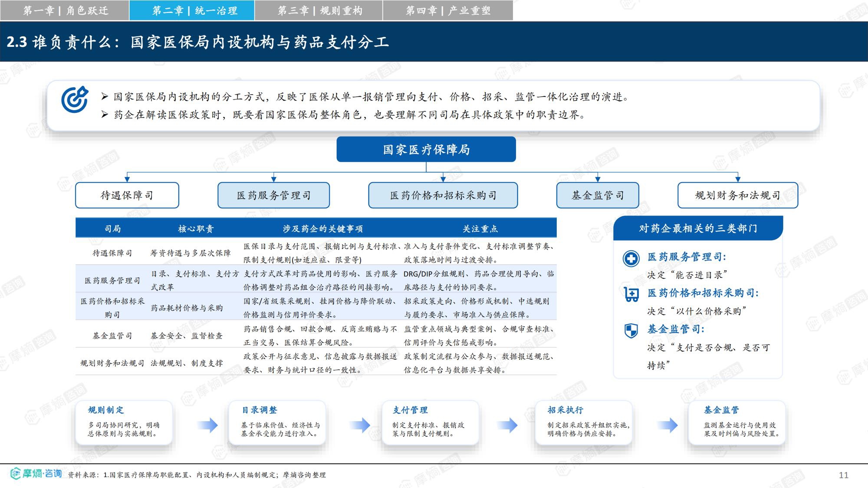Click the DRG/DIP分组规则 focus cell
The image size is (868, 488).
[x=479, y=280]
